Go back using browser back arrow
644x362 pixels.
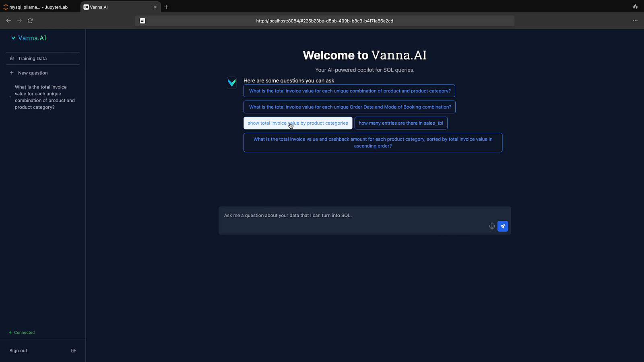pos(8,21)
